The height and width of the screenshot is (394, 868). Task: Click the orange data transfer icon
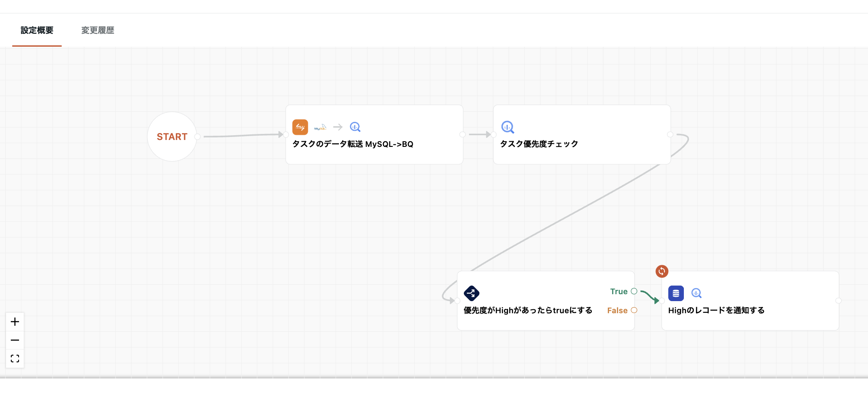pos(300,127)
